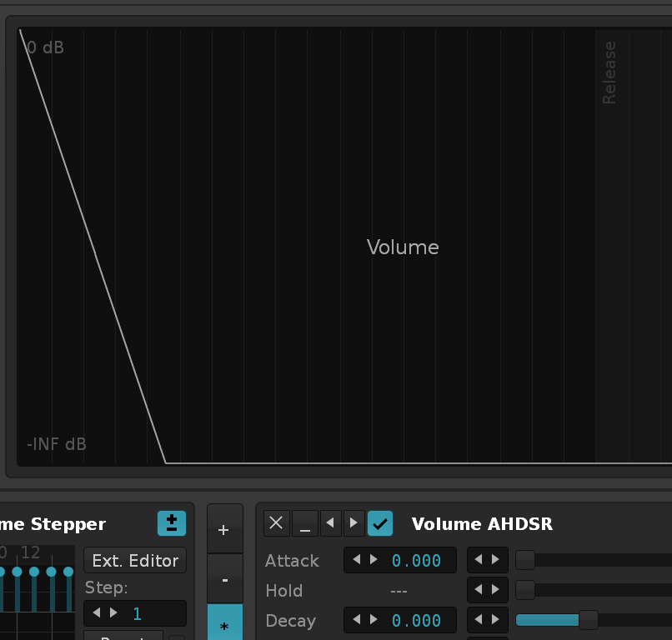Click the Decay parameter label
The width and height of the screenshot is (672, 640).
point(291,621)
